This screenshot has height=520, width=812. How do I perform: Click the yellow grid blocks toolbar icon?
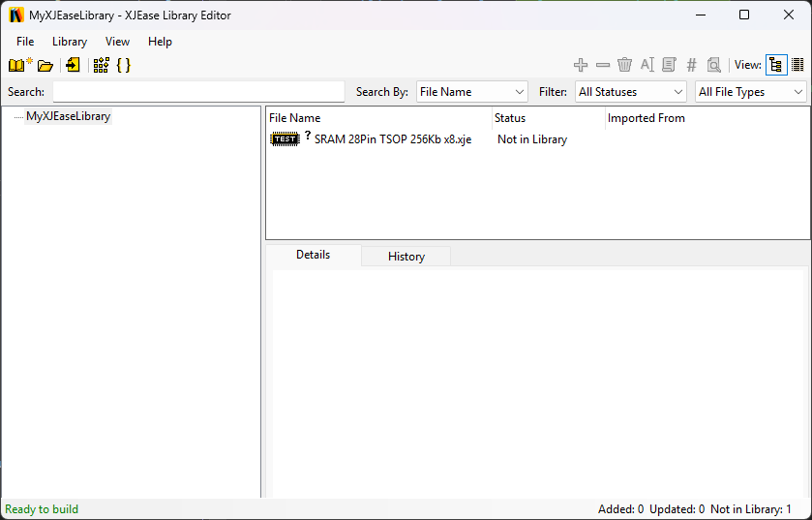(101, 65)
